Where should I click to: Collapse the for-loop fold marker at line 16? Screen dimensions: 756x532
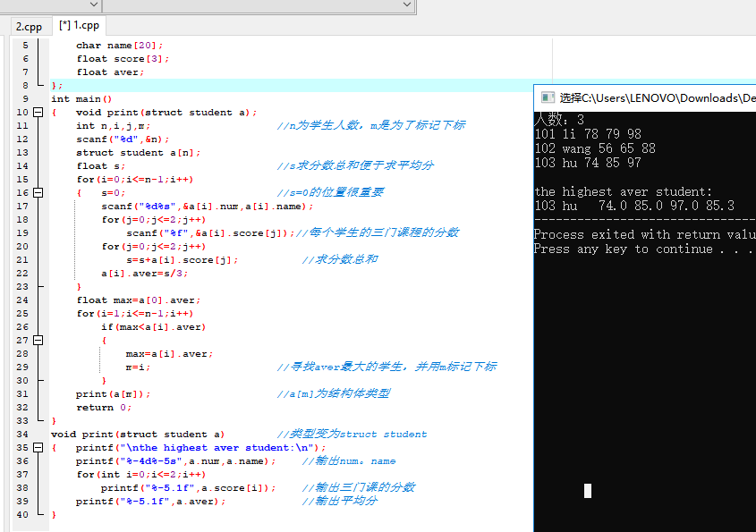pos(38,193)
